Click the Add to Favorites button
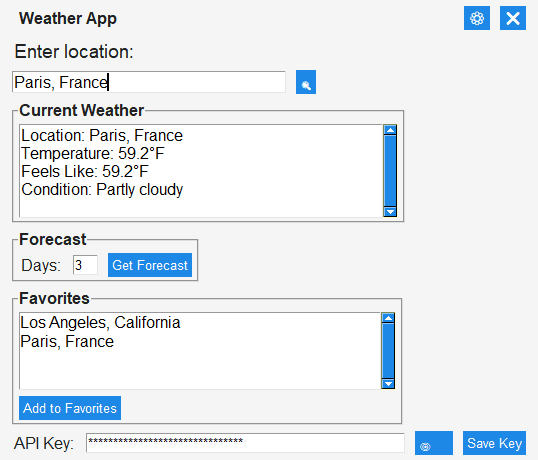 tap(70, 408)
